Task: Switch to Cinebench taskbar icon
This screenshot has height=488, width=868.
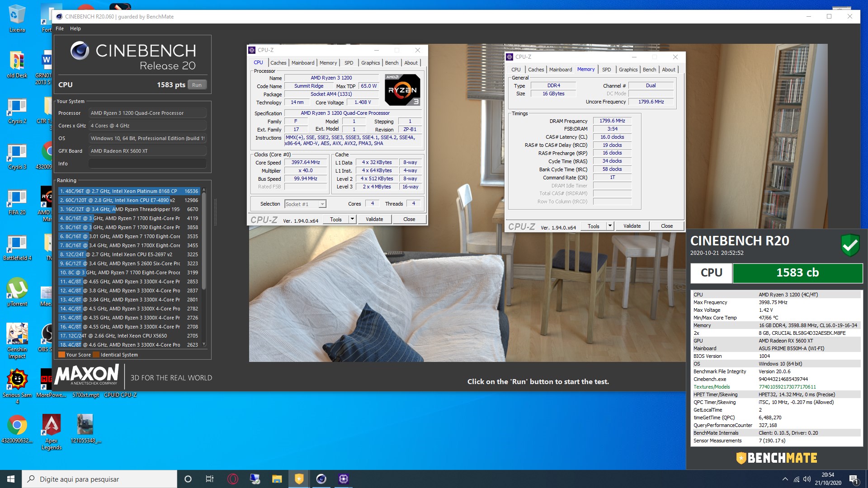Action: point(321,479)
